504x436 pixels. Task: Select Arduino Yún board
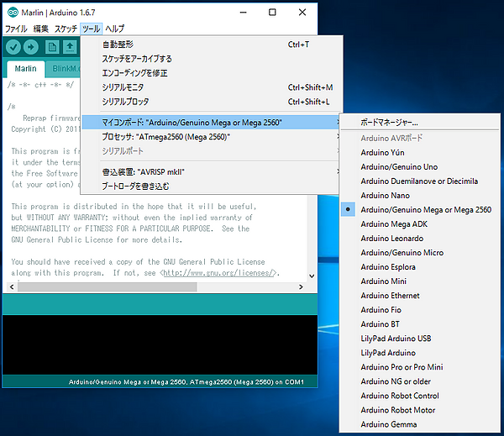(420, 152)
